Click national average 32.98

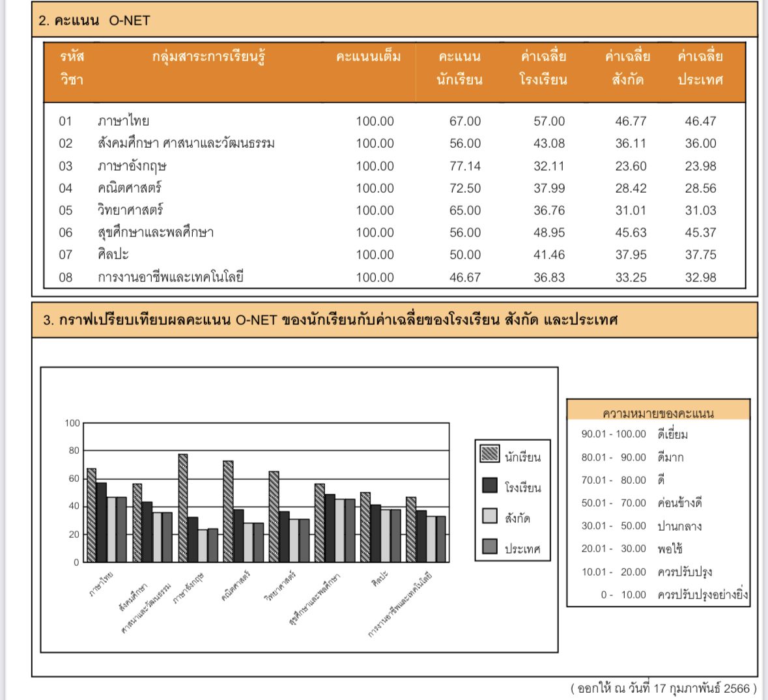click(x=700, y=277)
